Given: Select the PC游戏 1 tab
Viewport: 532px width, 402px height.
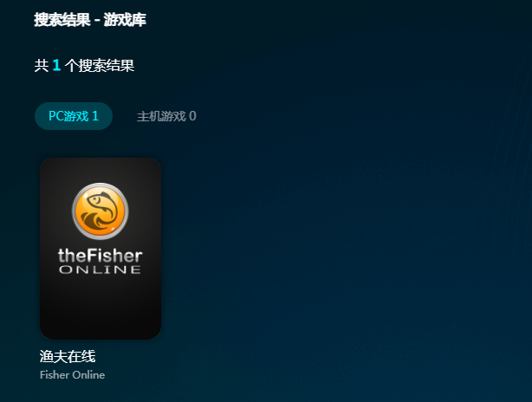Looking at the screenshot, I should (74, 116).
